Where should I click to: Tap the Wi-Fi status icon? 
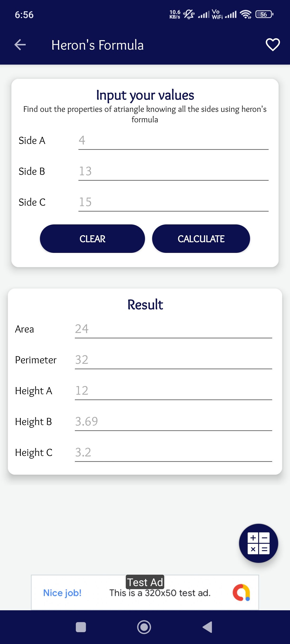coord(246,14)
